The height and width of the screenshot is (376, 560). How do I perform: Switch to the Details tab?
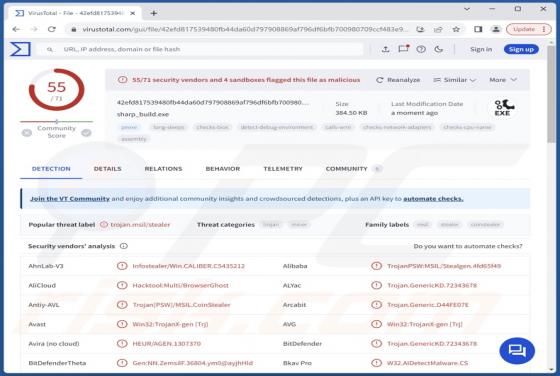click(108, 169)
